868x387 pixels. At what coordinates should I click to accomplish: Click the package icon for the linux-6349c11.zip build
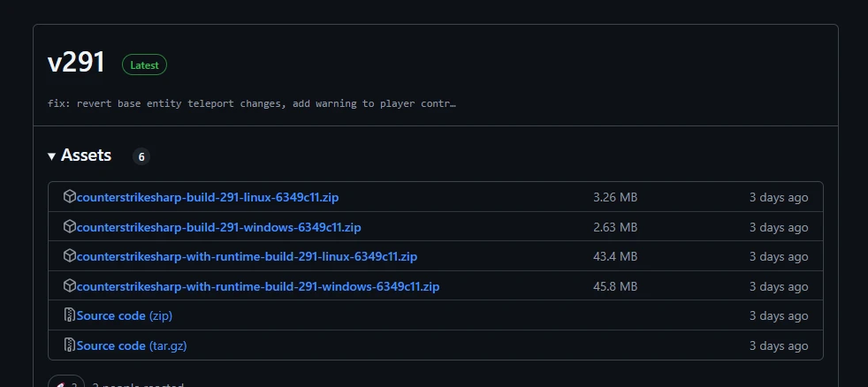(70, 196)
